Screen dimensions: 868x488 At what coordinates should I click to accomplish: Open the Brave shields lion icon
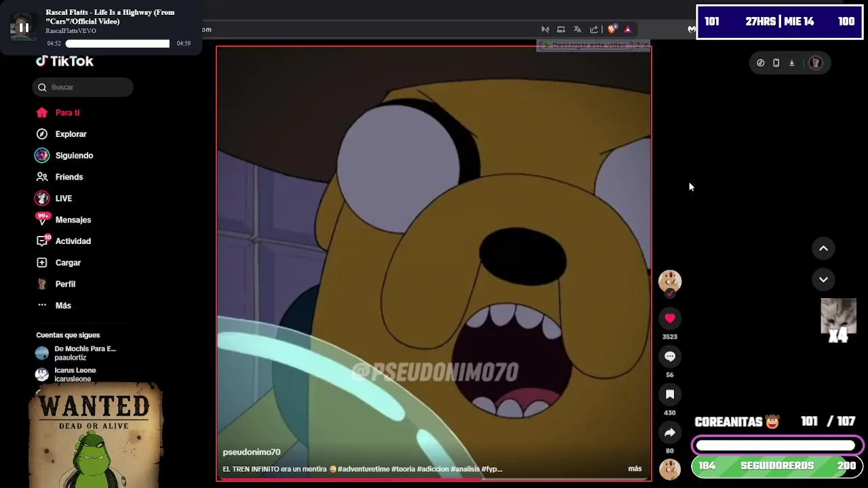[x=612, y=29]
